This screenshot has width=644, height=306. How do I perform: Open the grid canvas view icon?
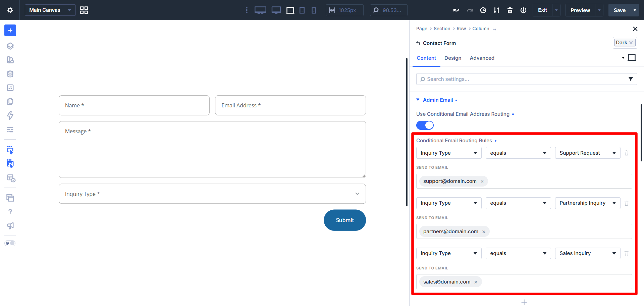pyautogui.click(x=84, y=10)
